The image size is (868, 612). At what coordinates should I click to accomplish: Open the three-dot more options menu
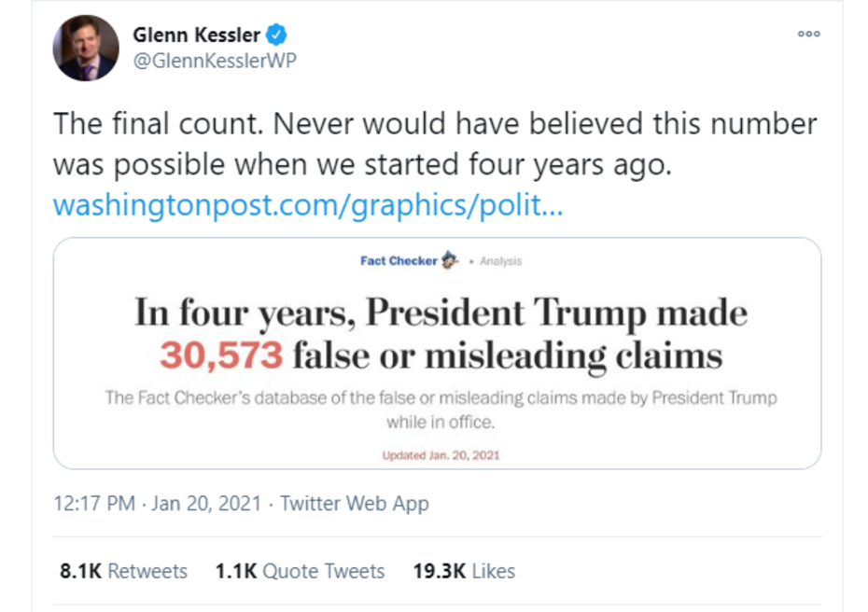808,35
